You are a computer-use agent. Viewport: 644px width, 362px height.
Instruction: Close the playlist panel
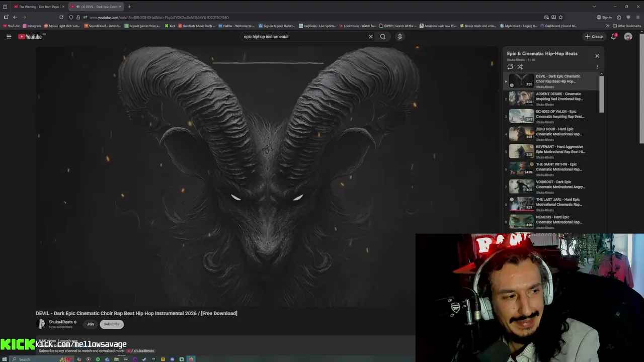(x=597, y=56)
